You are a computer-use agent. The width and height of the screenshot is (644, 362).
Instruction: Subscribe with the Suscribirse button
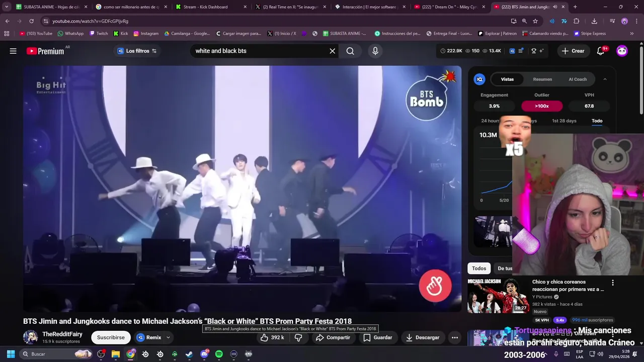coord(111,337)
